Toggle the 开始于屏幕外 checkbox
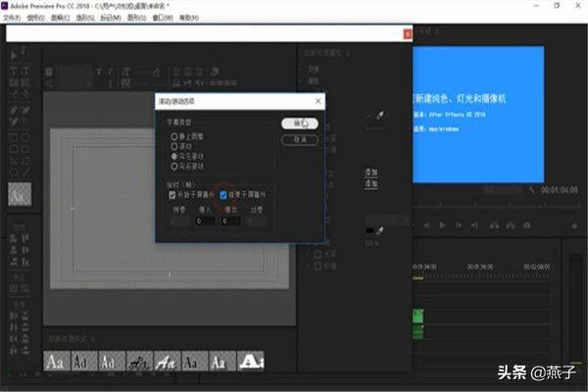Viewport: 588px width, 392px height. [172, 194]
